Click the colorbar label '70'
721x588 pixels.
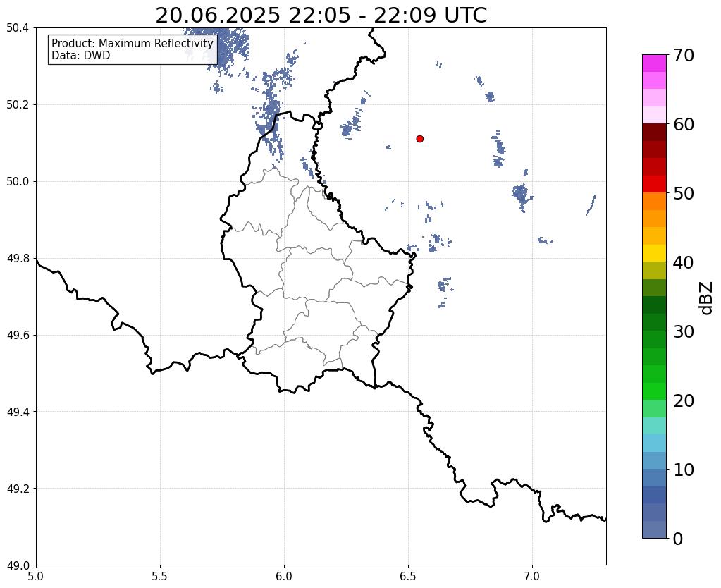(684, 55)
